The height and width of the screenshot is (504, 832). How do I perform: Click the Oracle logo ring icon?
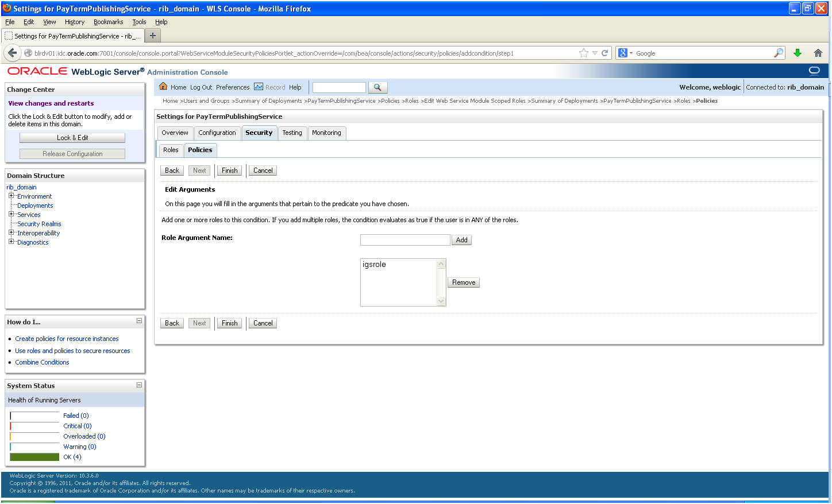coord(814,71)
